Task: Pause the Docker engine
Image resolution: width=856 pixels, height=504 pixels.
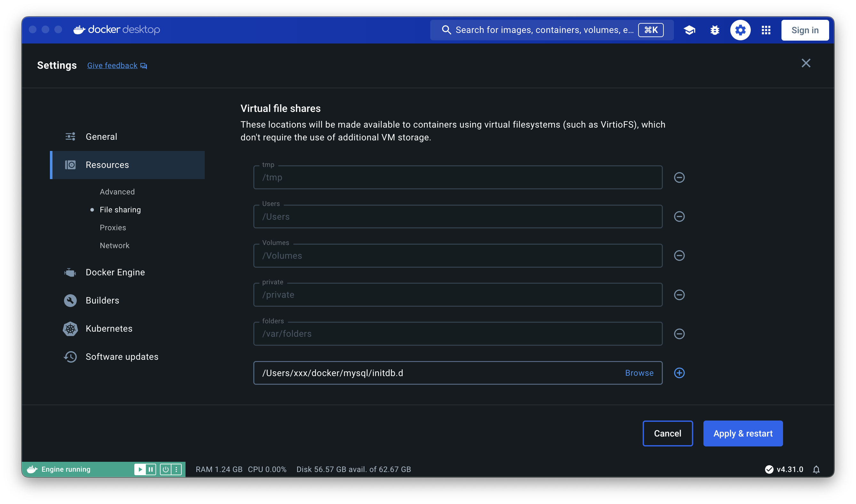Action: click(x=150, y=469)
